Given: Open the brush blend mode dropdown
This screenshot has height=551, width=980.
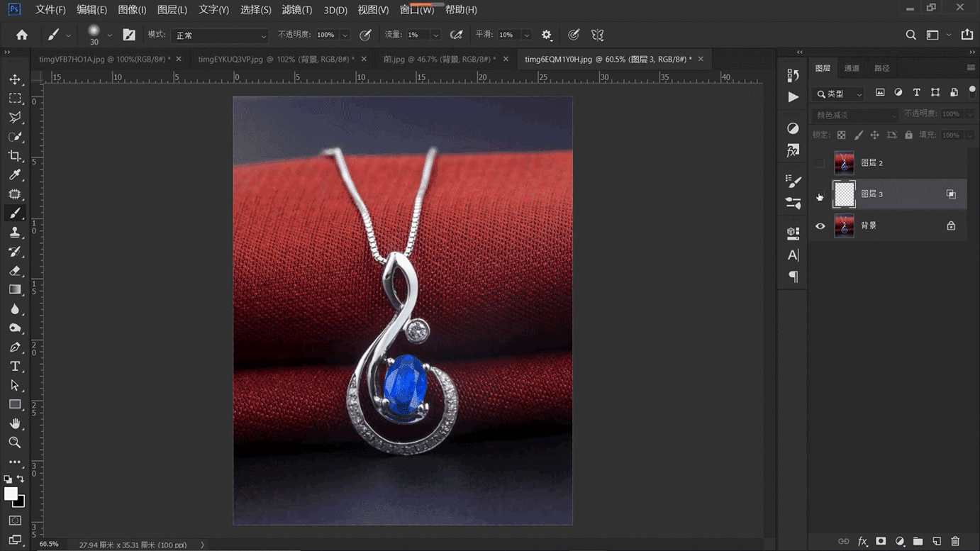Looking at the screenshot, I should coord(220,35).
